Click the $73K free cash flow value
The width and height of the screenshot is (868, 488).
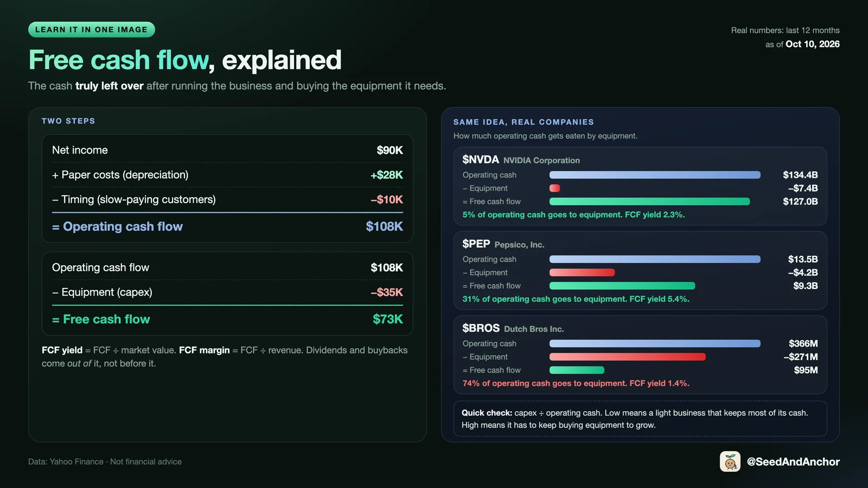(x=388, y=319)
